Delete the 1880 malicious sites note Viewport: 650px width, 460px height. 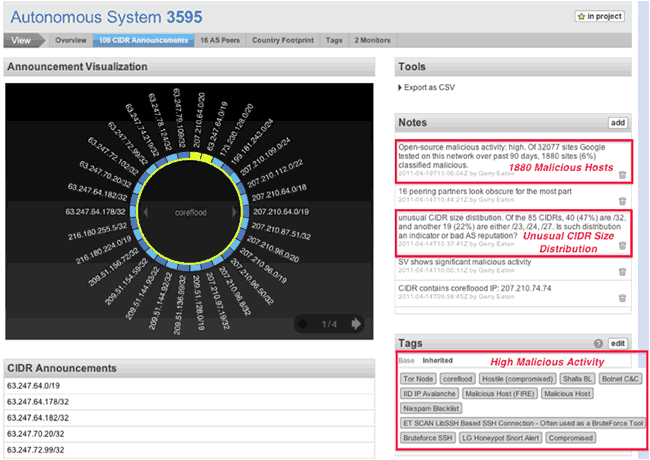coord(622,175)
